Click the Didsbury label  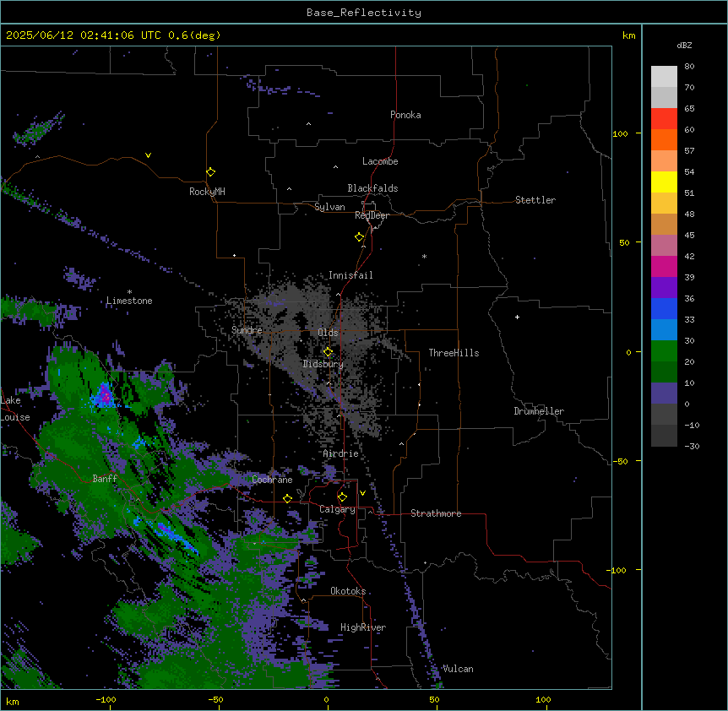point(323,364)
